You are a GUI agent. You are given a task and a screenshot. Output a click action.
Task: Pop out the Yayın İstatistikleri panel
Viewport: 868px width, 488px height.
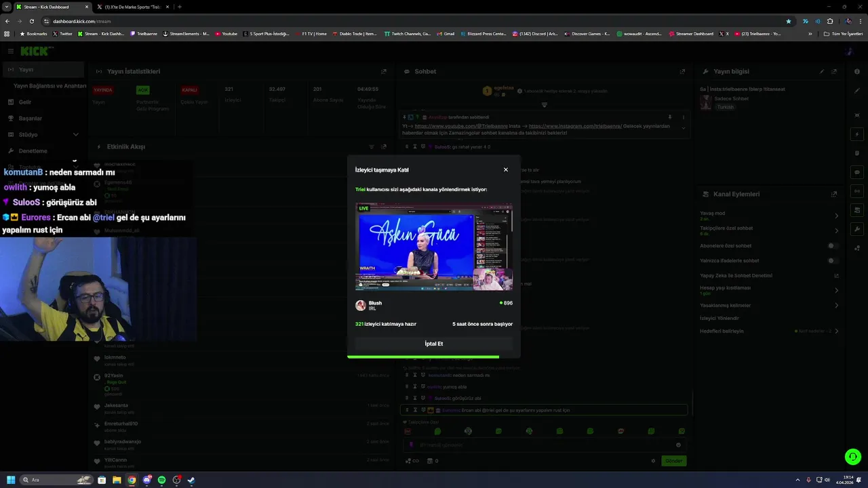point(384,71)
